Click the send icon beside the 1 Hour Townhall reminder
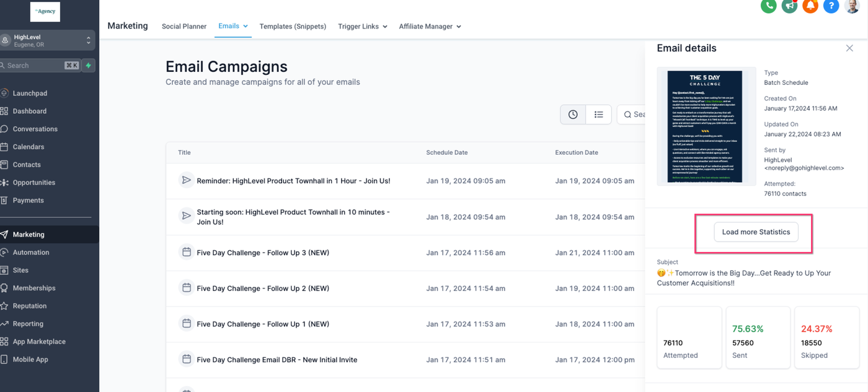This screenshot has width=868, height=392. pyautogui.click(x=186, y=180)
